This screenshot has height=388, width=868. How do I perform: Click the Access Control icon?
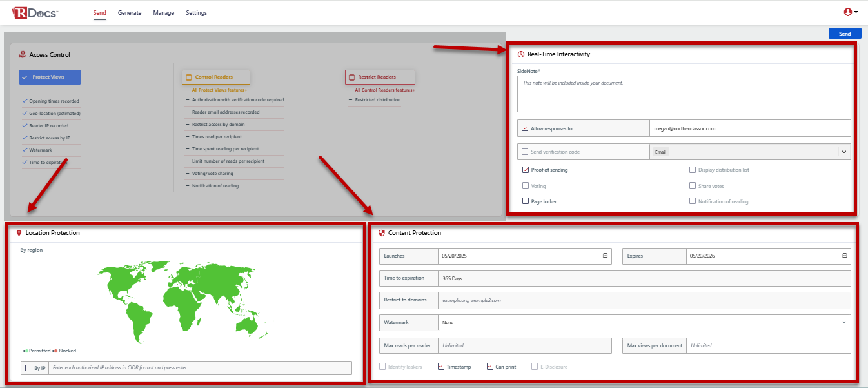[x=23, y=55]
